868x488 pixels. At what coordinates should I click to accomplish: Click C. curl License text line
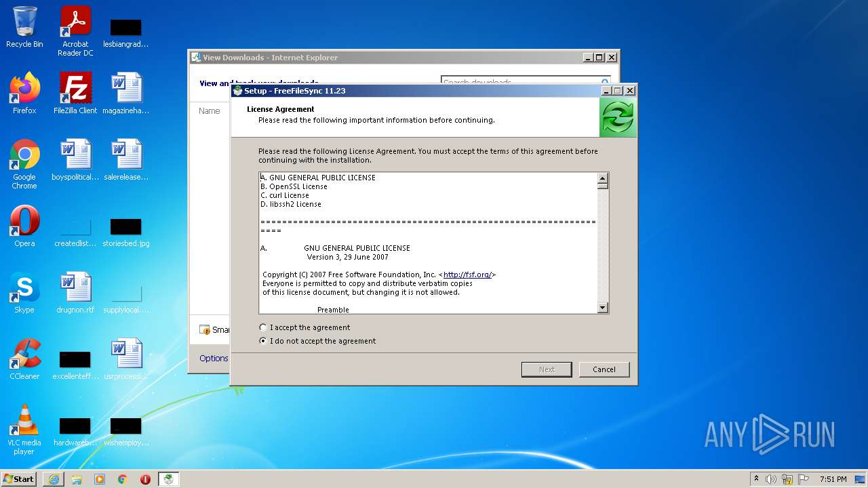pos(285,195)
